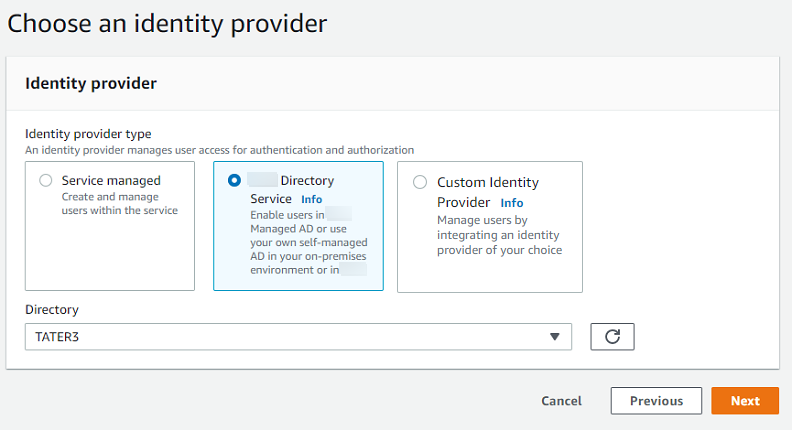Click the 'Identity provider' panel header
This screenshot has height=430, width=792.
(x=90, y=84)
